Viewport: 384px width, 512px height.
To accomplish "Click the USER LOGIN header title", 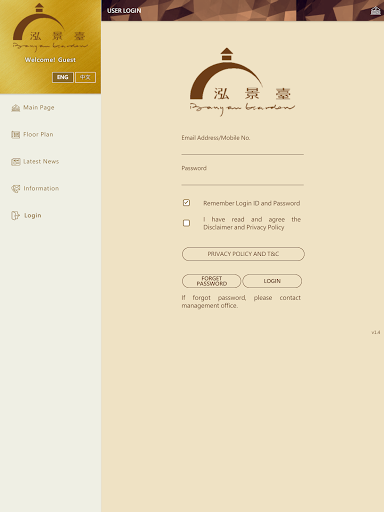I will click(124, 11).
